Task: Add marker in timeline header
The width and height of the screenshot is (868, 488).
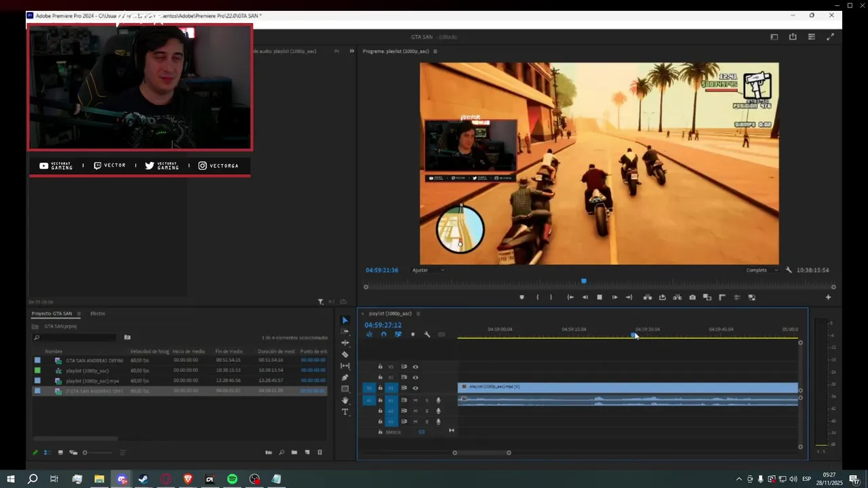Action: click(412, 334)
